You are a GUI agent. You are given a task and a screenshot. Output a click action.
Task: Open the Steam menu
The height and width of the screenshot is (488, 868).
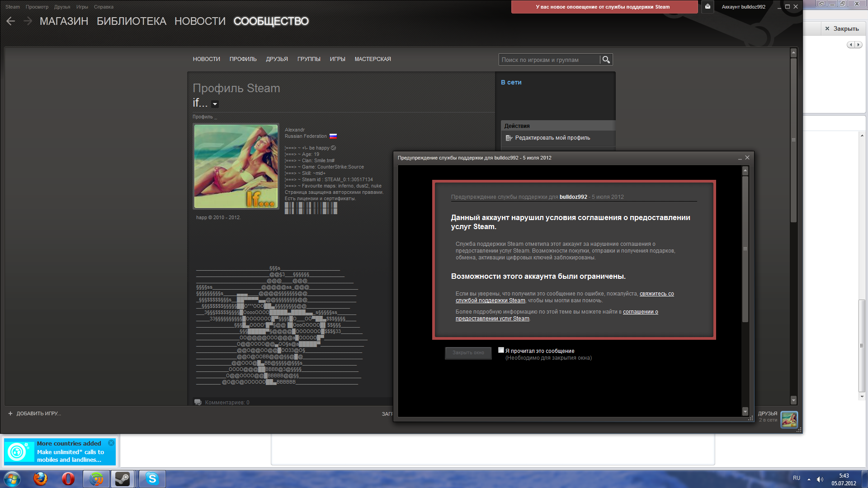point(13,7)
